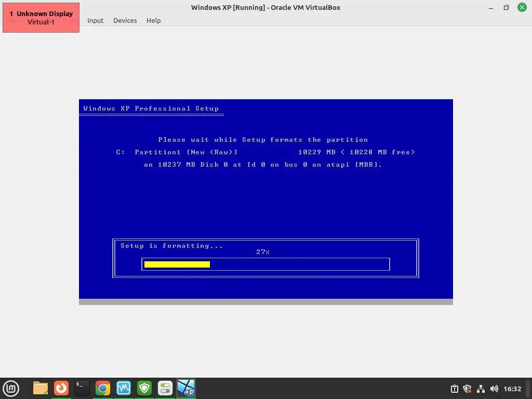Click the 27% progress percentage text

263,252
